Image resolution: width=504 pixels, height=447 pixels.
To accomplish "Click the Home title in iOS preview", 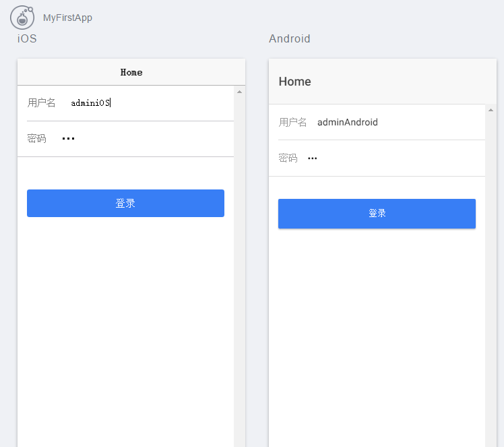I will pos(131,72).
